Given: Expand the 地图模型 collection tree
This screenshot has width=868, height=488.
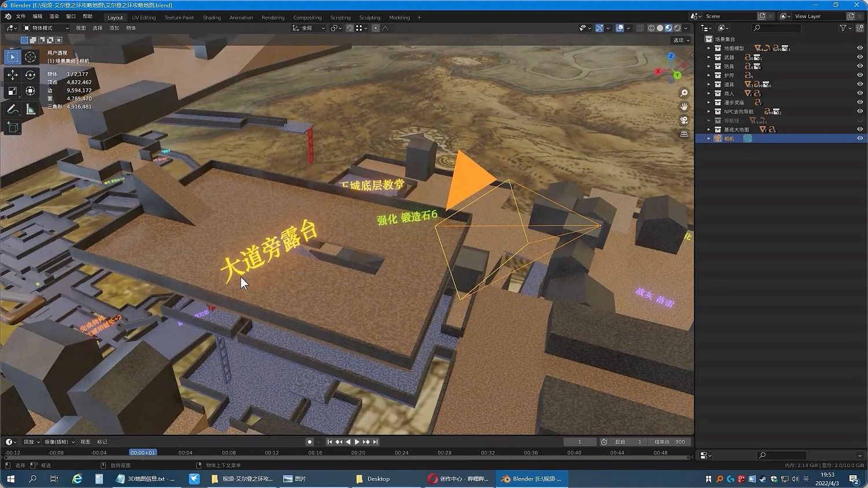Looking at the screenshot, I should (709, 49).
